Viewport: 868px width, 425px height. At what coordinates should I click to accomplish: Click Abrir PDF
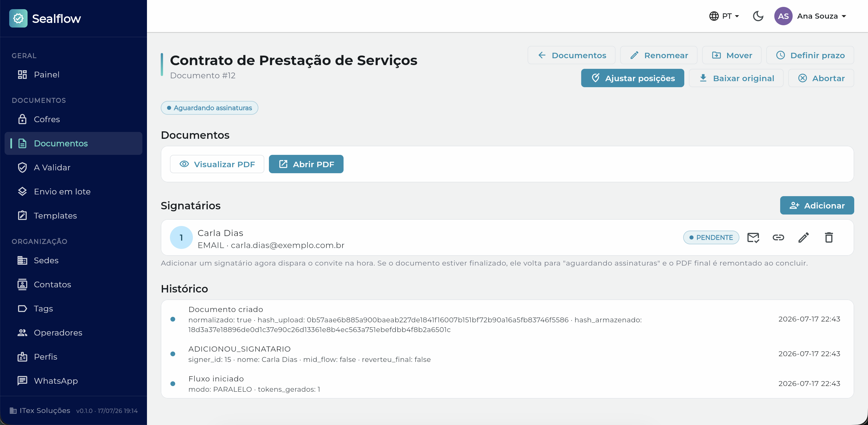[x=306, y=164]
